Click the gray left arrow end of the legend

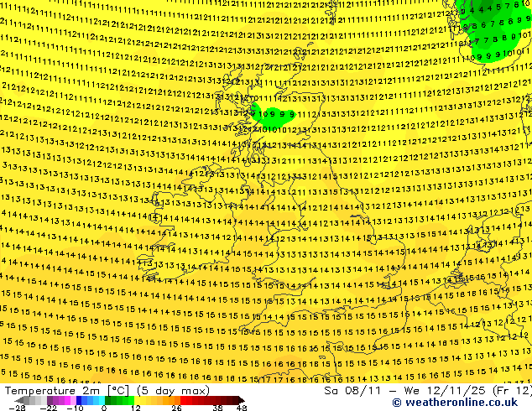click(18, 400)
